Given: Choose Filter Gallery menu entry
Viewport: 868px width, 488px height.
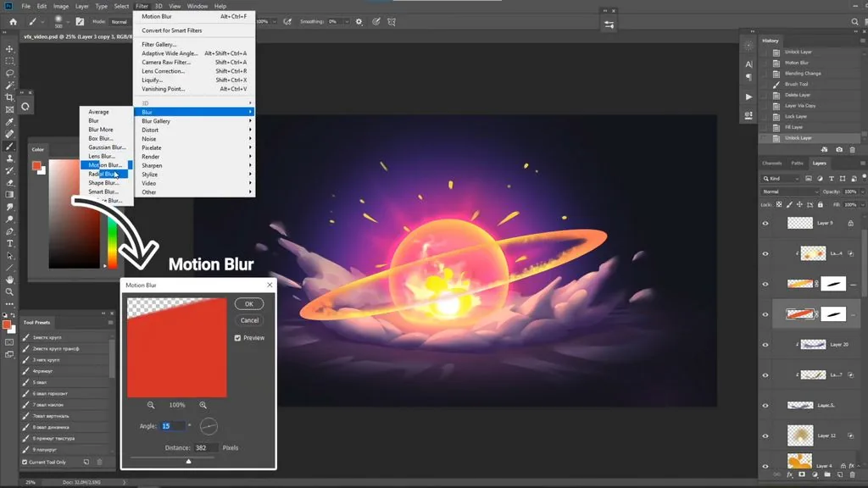Looking at the screenshot, I should (194, 44).
